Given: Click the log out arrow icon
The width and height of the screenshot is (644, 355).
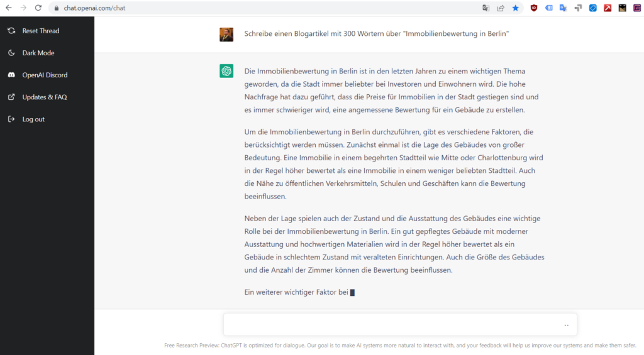Looking at the screenshot, I should (11, 119).
